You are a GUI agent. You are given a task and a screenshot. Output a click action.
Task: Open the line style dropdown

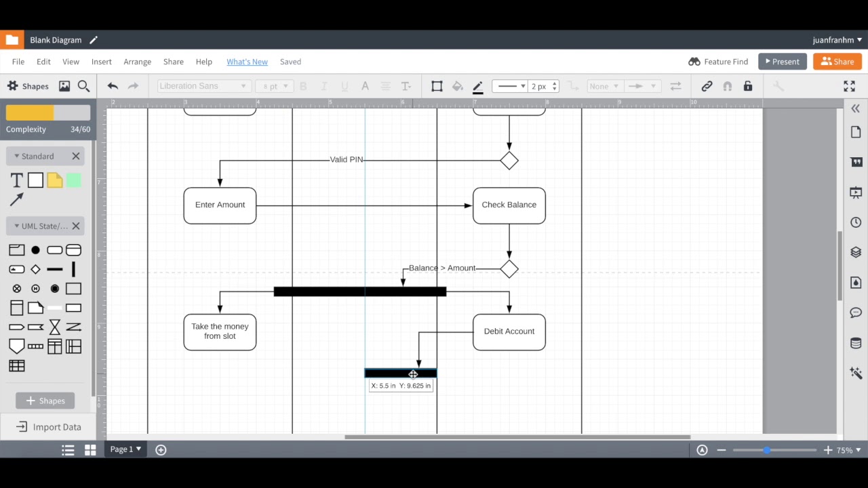[x=509, y=86]
